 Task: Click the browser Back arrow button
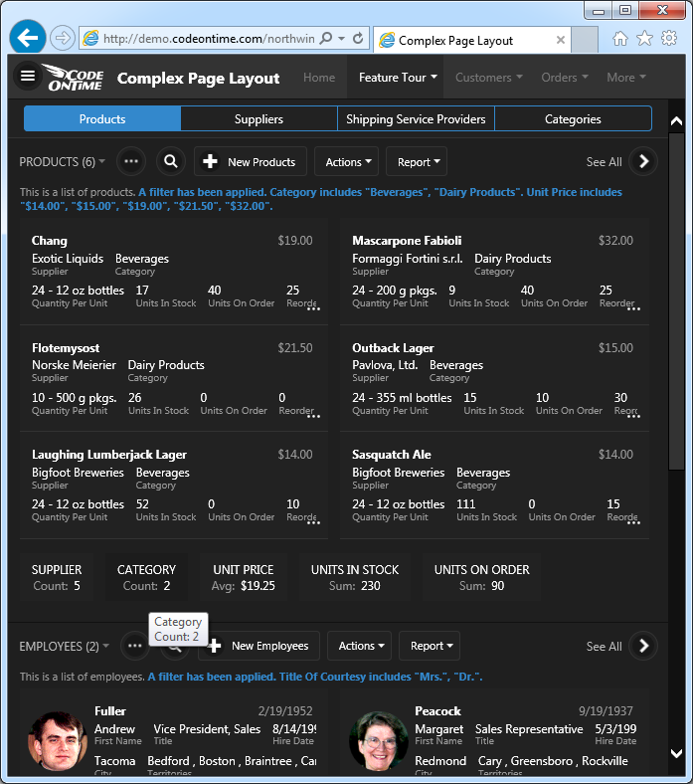pyautogui.click(x=28, y=37)
